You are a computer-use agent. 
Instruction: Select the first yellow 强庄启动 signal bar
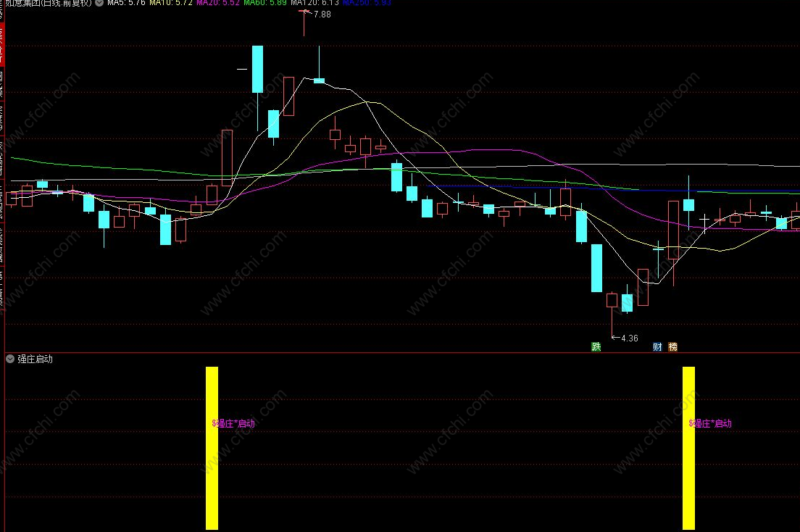pyautogui.click(x=212, y=448)
